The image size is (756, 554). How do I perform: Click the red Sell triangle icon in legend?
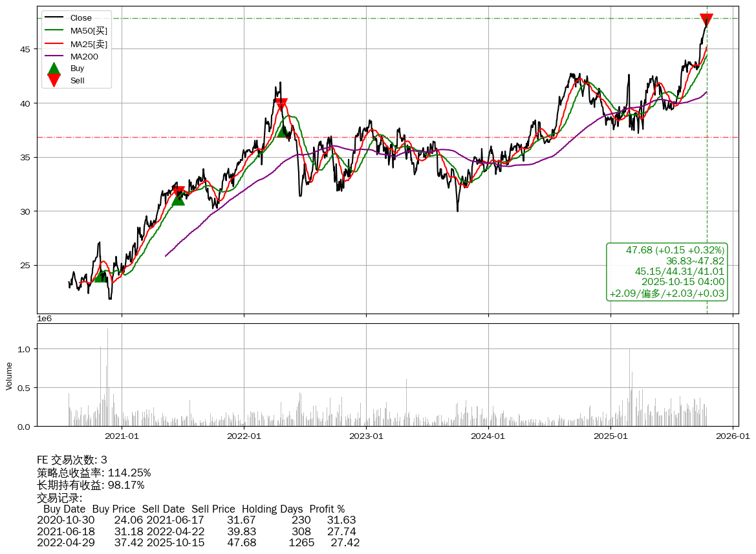54,80
